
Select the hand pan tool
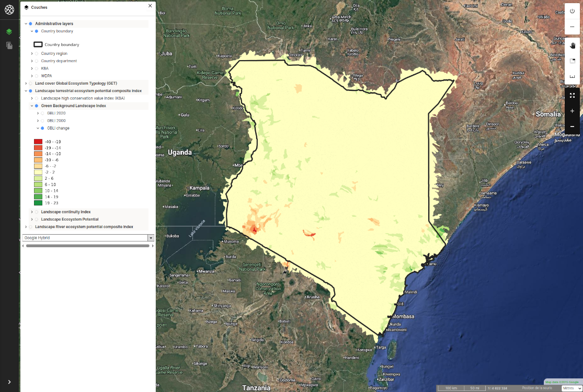pos(573,45)
